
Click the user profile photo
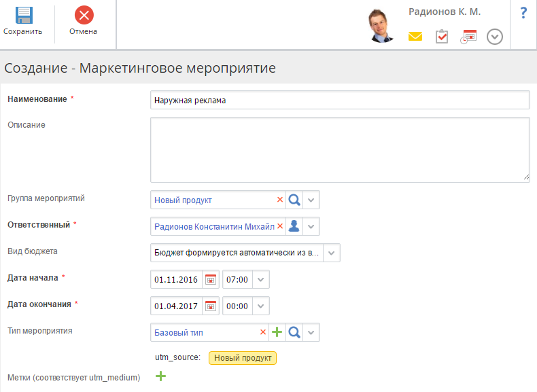(x=381, y=26)
